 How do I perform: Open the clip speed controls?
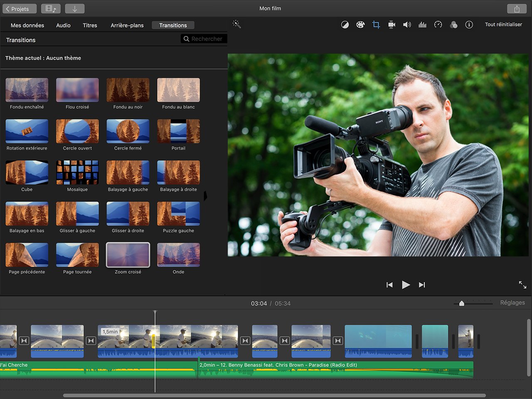click(x=438, y=24)
